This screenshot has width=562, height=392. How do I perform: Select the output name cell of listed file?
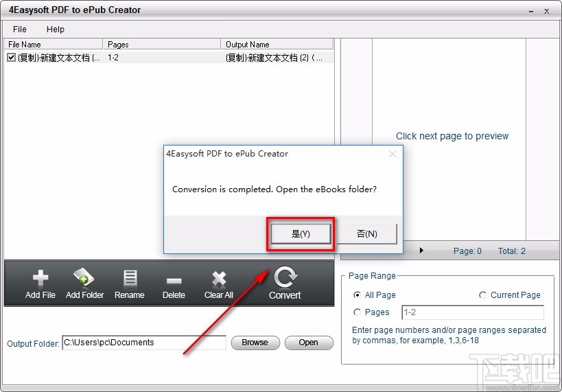[274, 58]
